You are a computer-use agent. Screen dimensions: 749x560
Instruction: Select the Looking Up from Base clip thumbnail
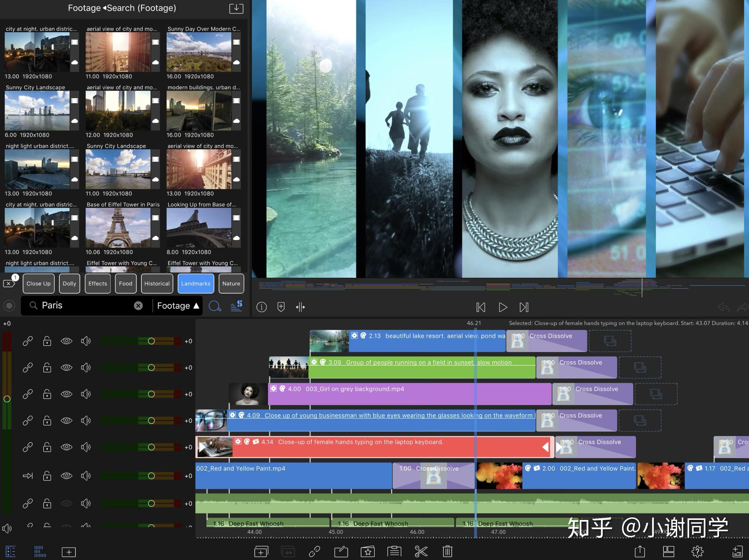tap(199, 228)
